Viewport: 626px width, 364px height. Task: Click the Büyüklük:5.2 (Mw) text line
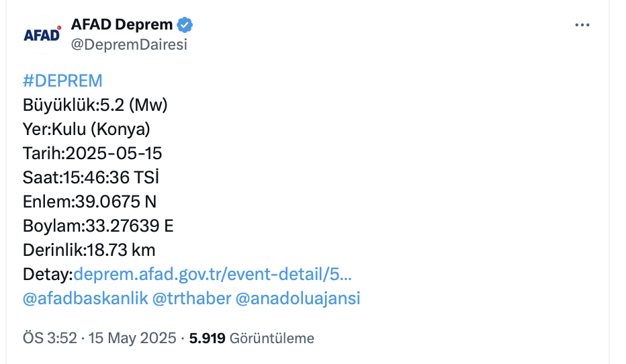pos(95,105)
